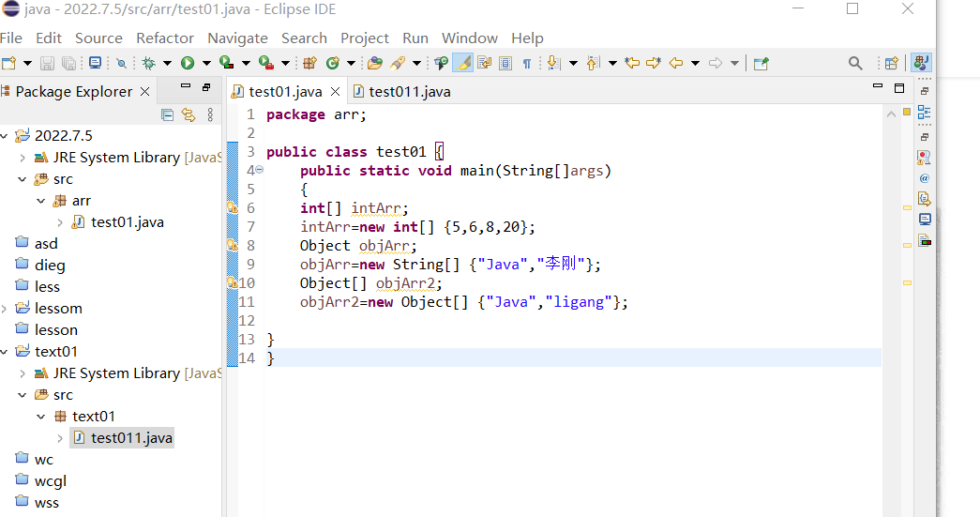Open Package Explorer View Menu dots
980x517 pixels.
(x=210, y=114)
